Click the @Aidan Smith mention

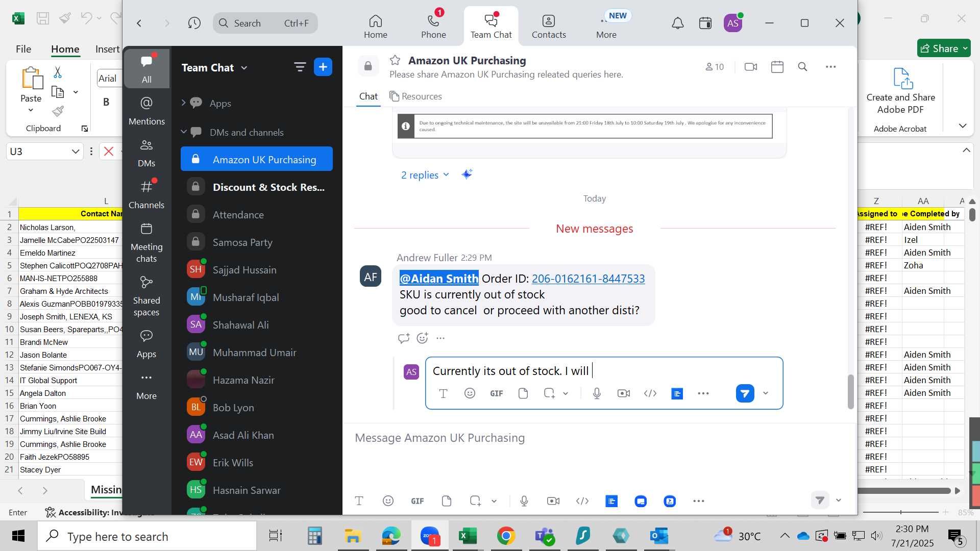coord(439,279)
